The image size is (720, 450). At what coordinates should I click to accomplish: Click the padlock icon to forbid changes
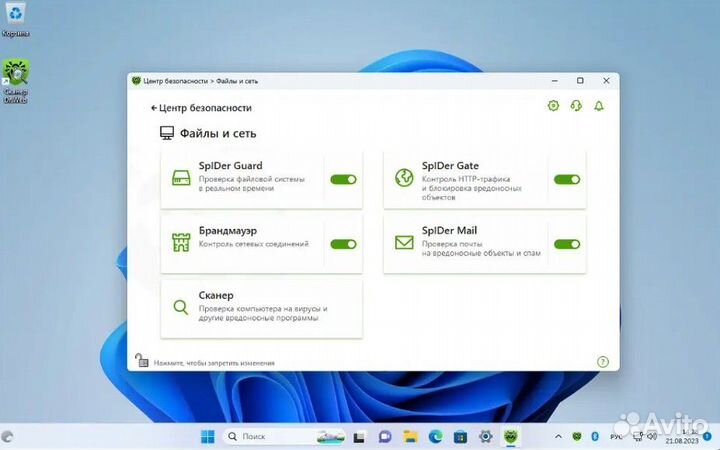click(x=141, y=360)
